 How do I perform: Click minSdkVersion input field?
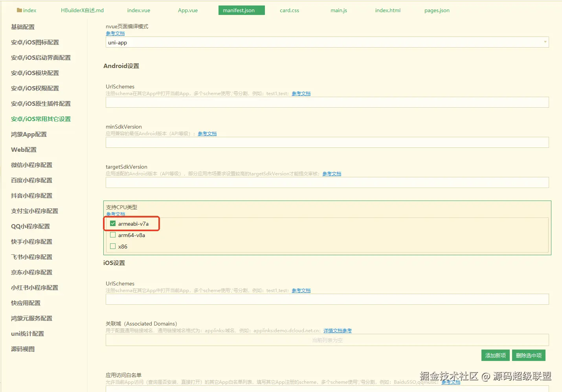point(327,142)
